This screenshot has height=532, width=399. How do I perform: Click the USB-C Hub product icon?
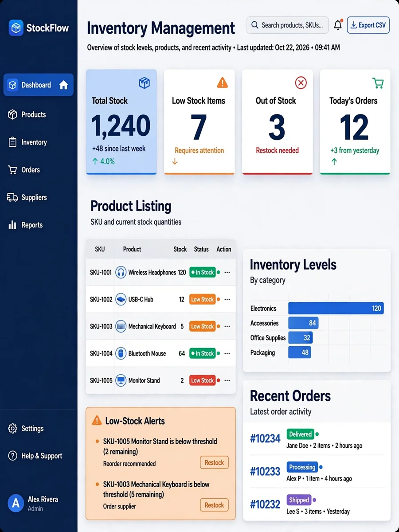pos(121,299)
